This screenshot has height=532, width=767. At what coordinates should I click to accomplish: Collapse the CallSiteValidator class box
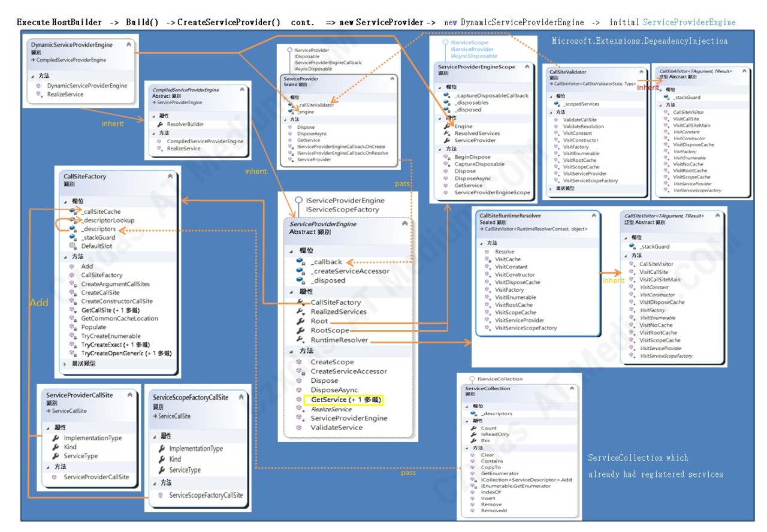641,72
